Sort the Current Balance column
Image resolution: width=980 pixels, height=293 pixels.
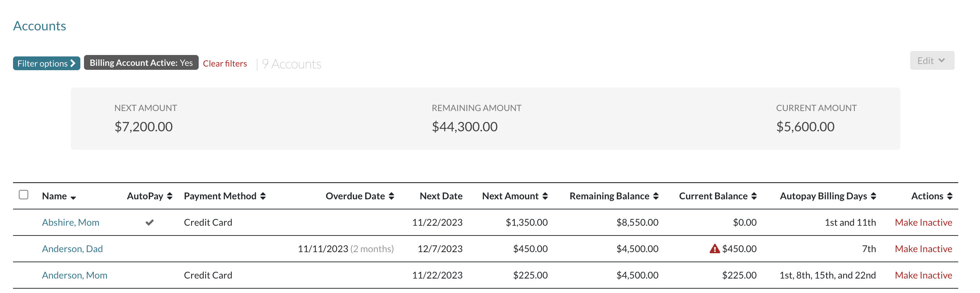click(755, 196)
